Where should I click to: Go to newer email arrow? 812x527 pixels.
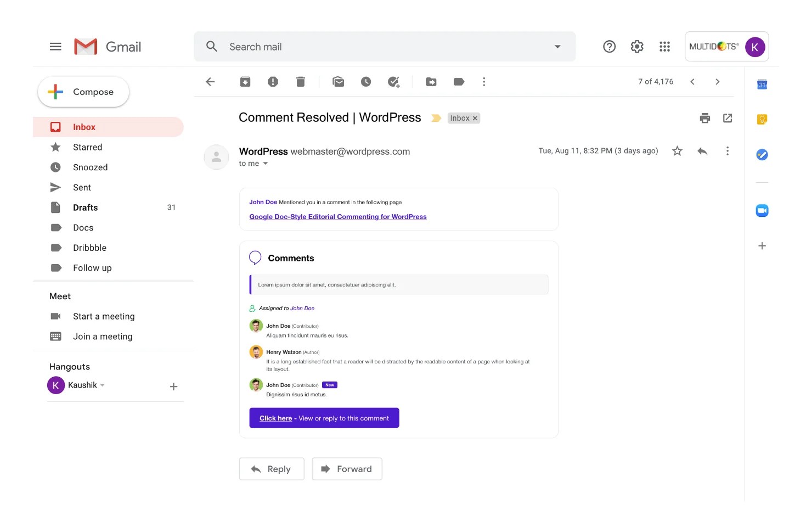692,82
